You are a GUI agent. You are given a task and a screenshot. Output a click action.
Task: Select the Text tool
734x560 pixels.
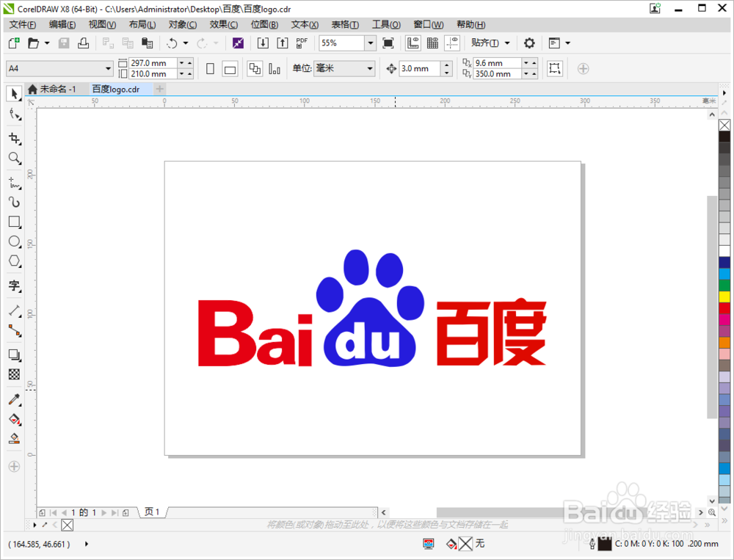[x=14, y=286]
